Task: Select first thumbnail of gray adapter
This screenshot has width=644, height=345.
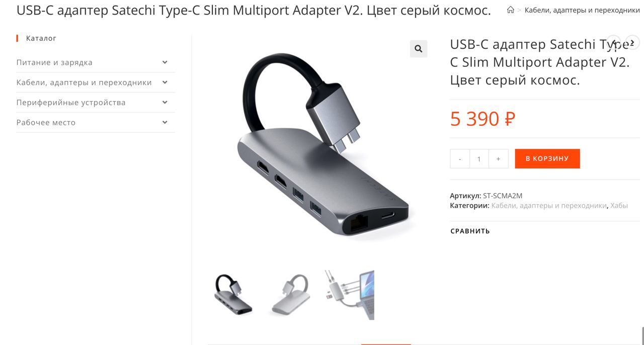Action: pyautogui.click(x=233, y=295)
